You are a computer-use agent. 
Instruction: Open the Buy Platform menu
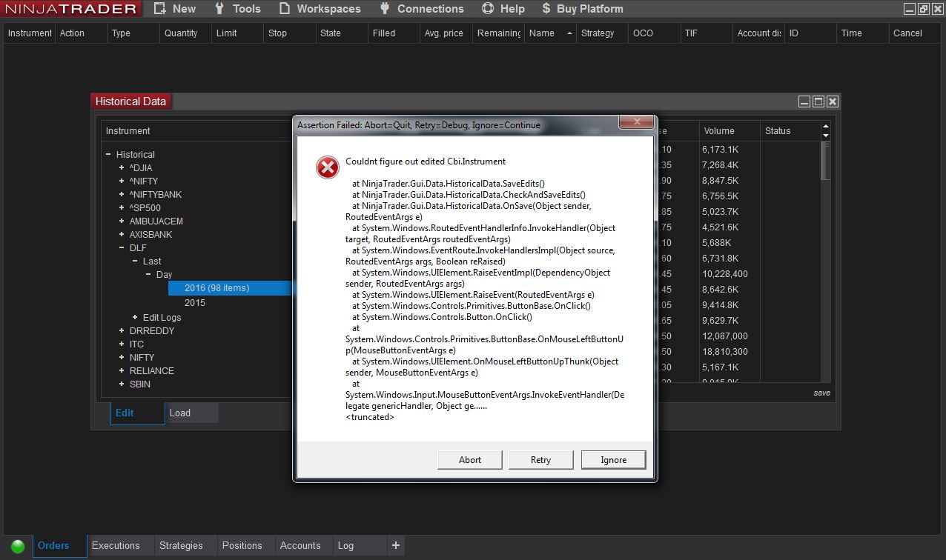pyautogui.click(x=583, y=9)
